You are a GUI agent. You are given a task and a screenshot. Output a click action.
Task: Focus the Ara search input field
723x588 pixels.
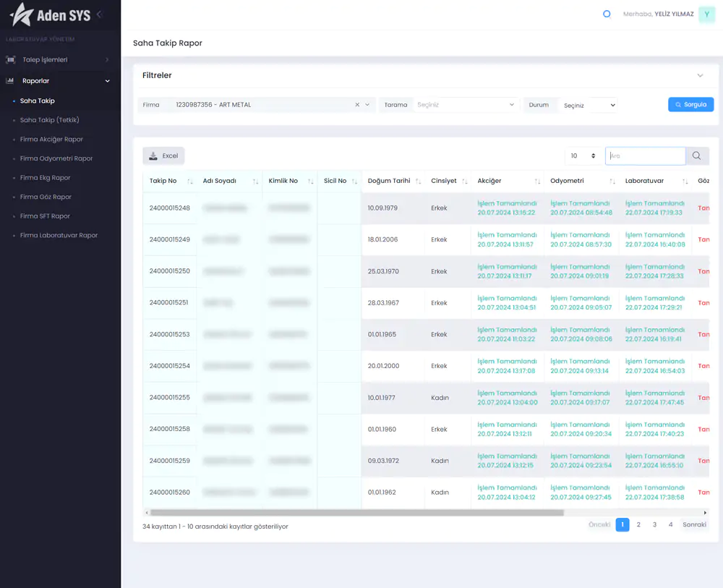point(646,156)
